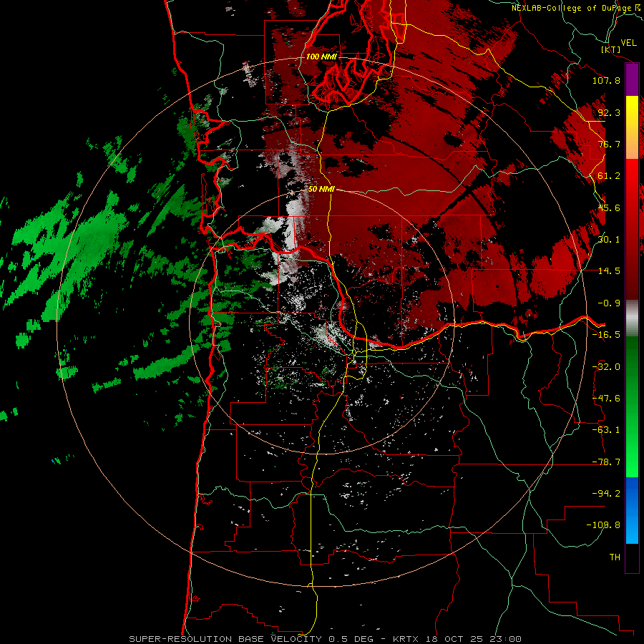This screenshot has height=644, width=644.
Task: Click the 30.1 velocity scale value
Action: tap(609, 240)
